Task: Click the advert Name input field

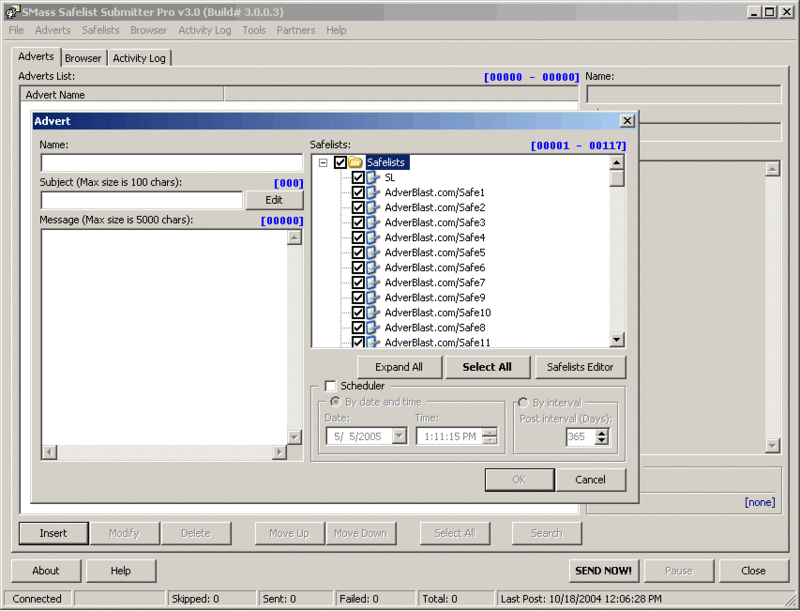Action: [171, 163]
